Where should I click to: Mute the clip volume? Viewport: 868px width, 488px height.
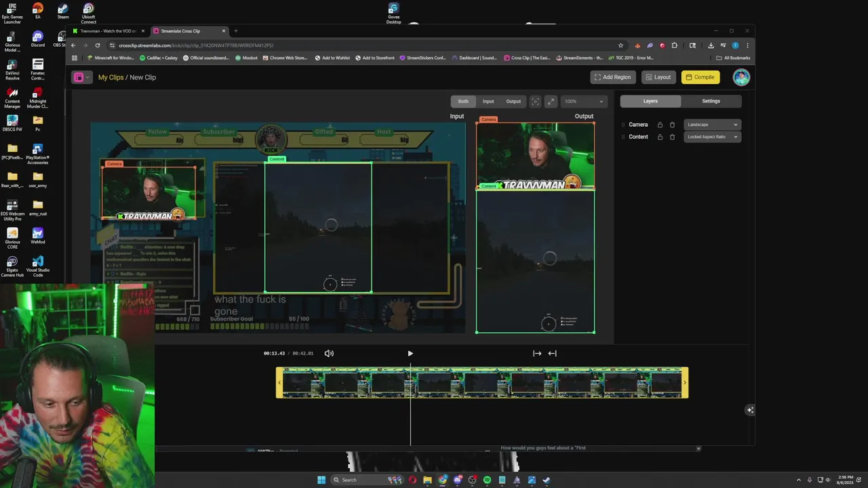click(329, 353)
